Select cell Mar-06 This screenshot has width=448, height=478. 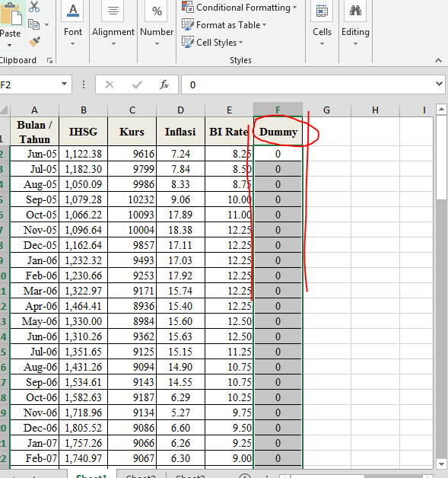34,291
